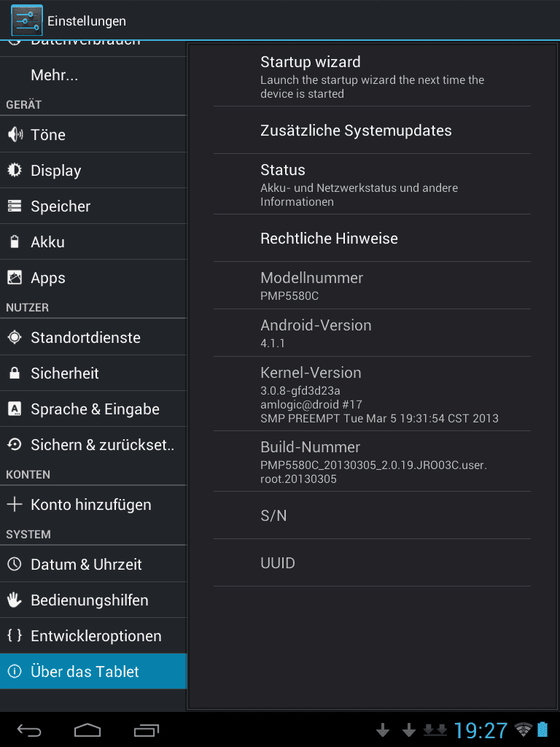Select Sprache & Eingabe menu entry
This screenshot has height=747, width=560.
pos(93,409)
